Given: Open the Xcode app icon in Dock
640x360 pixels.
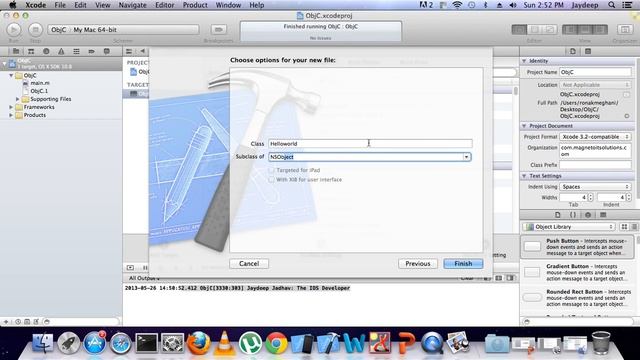Looking at the screenshot, I should [x=328, y=343].
